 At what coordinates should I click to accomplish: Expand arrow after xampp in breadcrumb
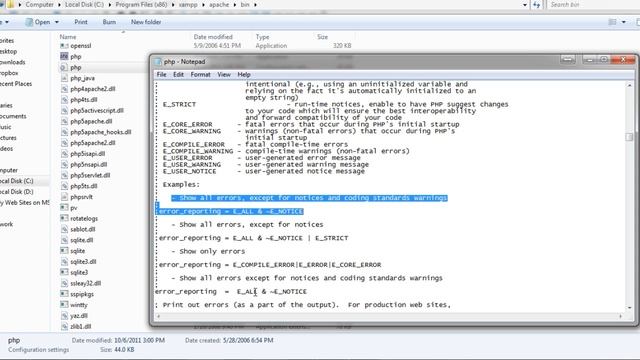[x=203, y=5]
